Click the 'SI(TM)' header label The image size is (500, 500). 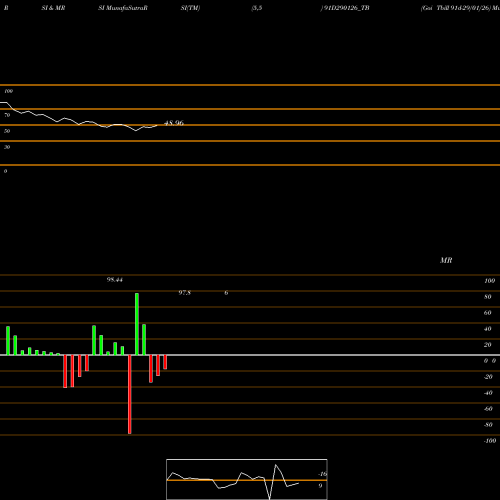point(190,8)
